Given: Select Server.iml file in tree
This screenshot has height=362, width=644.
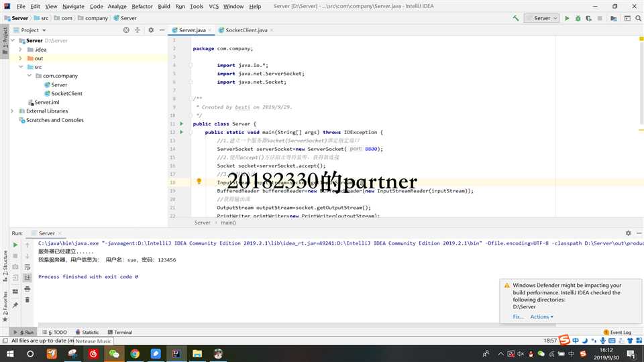Looking at the screenshot, I should 46,102.
